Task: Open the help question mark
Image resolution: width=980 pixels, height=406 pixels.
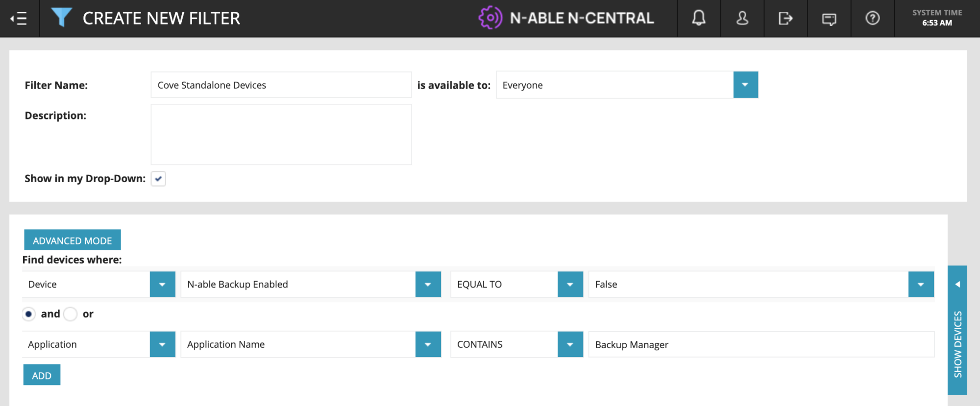Action: (x=872, y=18)
